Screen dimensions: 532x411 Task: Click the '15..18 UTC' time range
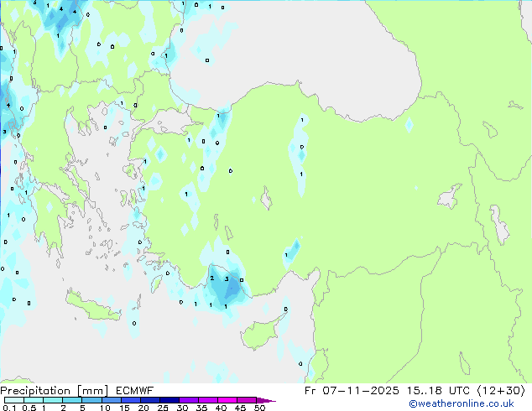pyautogui.click(x=438, y=391)
